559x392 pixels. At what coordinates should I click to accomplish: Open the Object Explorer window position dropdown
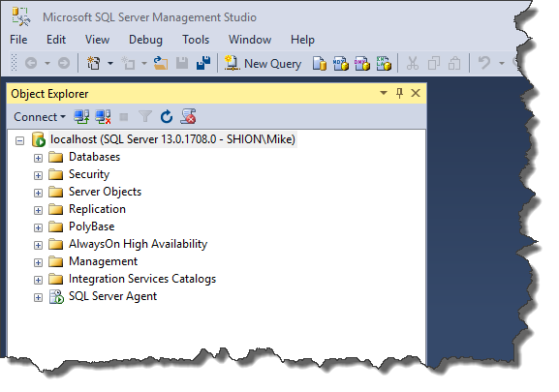pyautogui.click(x=384, y=93)
